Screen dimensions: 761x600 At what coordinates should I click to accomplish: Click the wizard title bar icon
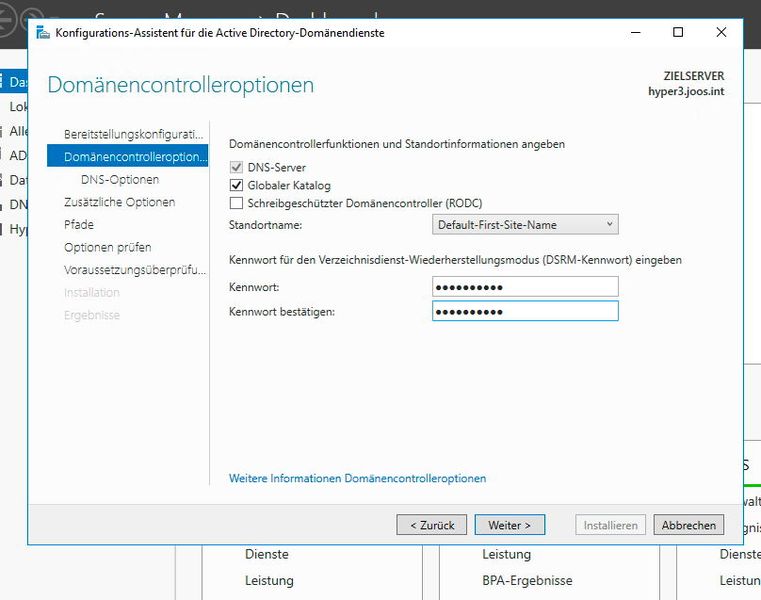43,33
